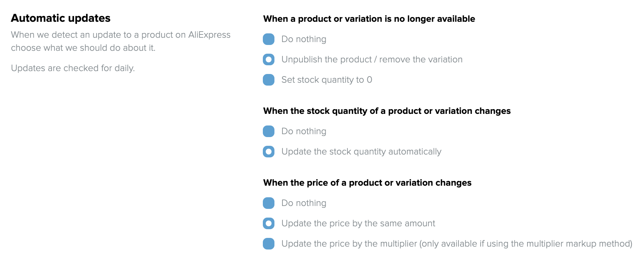Image resolution: width=644 pixels, height=264 pixels.
Task: Select Update the price by multiplier radio
Action: pyautogui.click(x=269, y=244)
